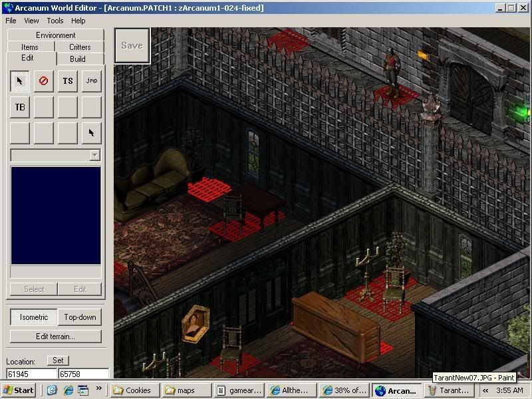Select the arched double door in the stone wall
532x399 pixels.
[x=471, y=96]
